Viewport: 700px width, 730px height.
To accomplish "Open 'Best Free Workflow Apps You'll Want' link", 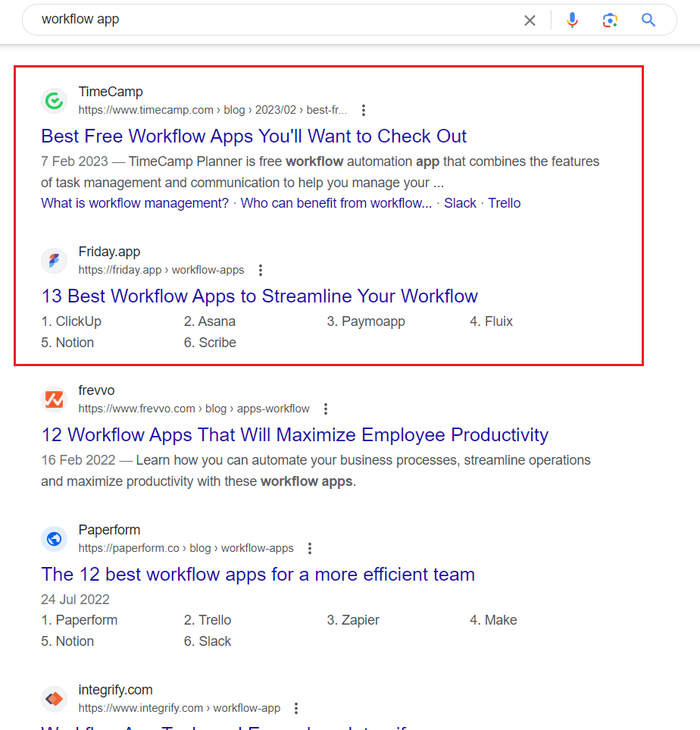I will 254,136.
